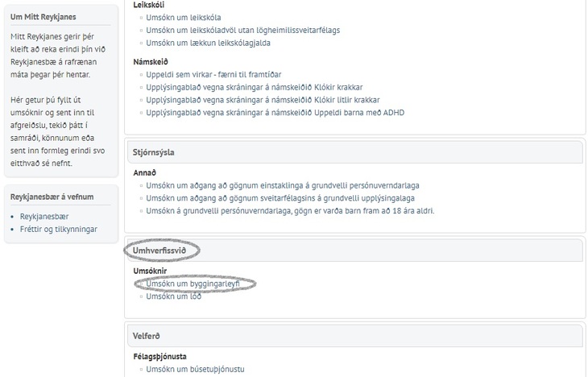Click Umsókn um byggingarleyfi
Image resolution: width=588 pixels, height=377 pixels.
click(193, 284)
